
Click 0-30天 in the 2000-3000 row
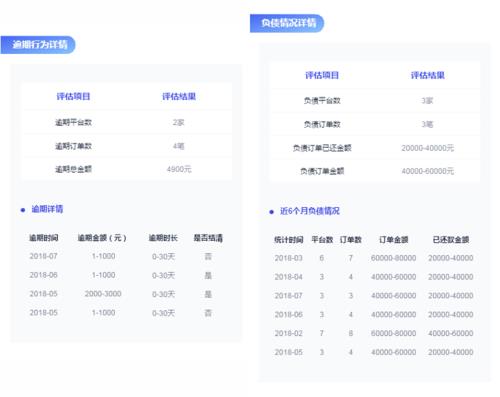point(163,294)
